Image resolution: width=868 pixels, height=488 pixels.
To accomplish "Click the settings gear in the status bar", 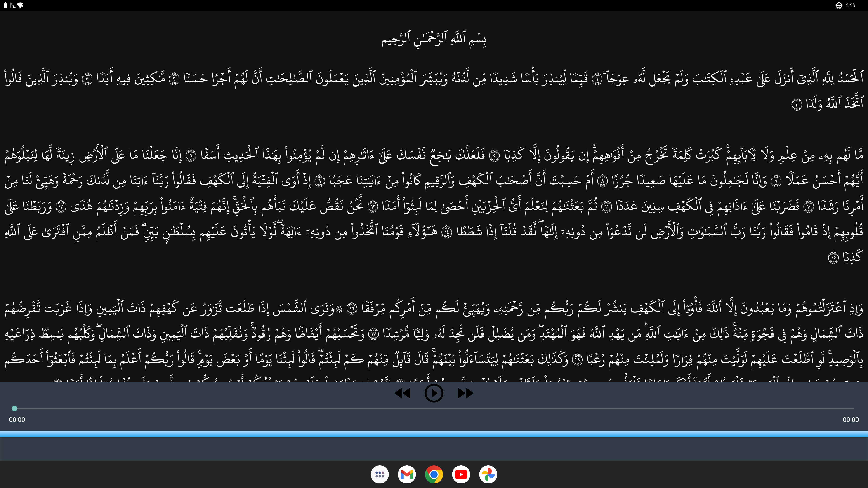I will coord(839,5).
